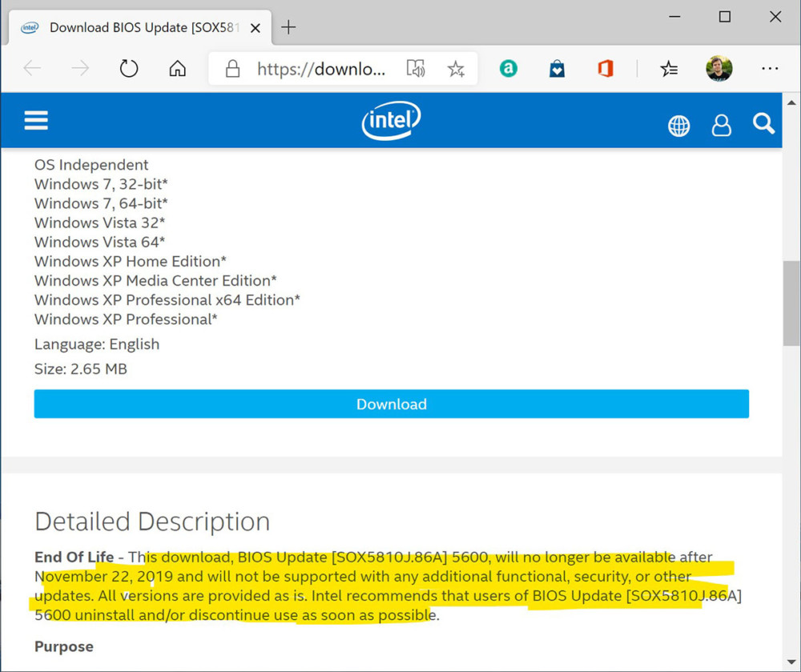Click the 'Language: English' text
The height and width of the screenshot is (672, 801).
pos(97,344)
